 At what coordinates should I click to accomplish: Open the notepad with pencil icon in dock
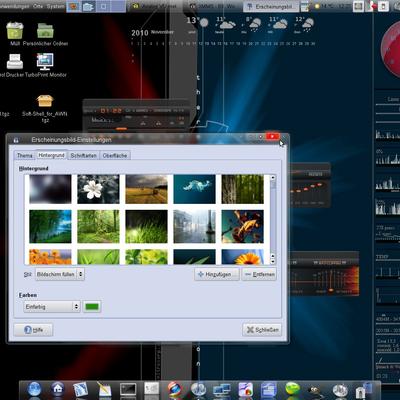[104, 389]
